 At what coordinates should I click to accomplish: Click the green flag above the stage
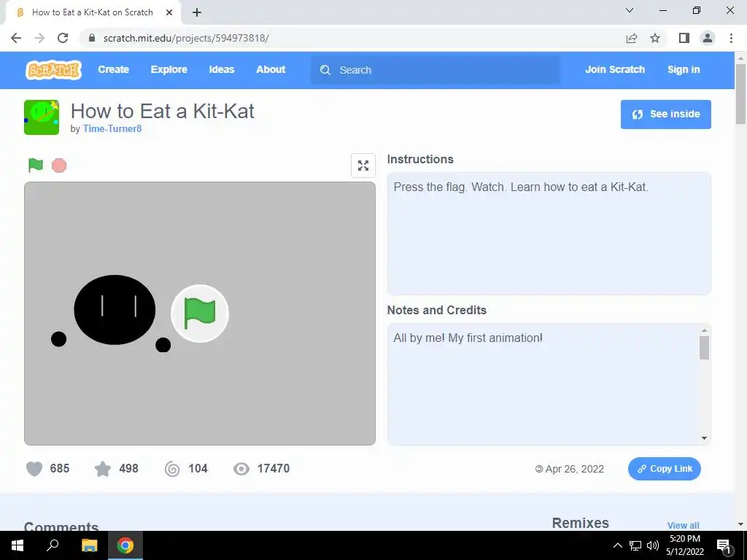point(36,166)
